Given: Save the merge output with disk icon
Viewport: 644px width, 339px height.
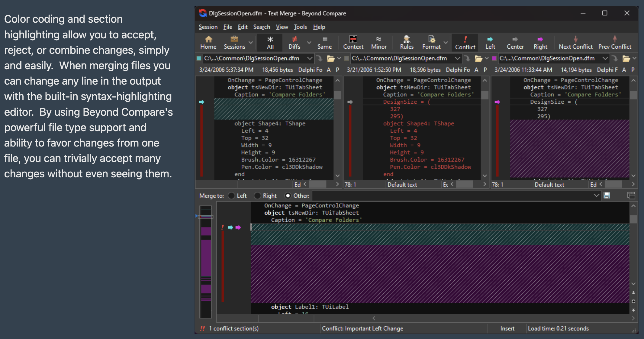Looking at the screenshot, I should (607, 195).
